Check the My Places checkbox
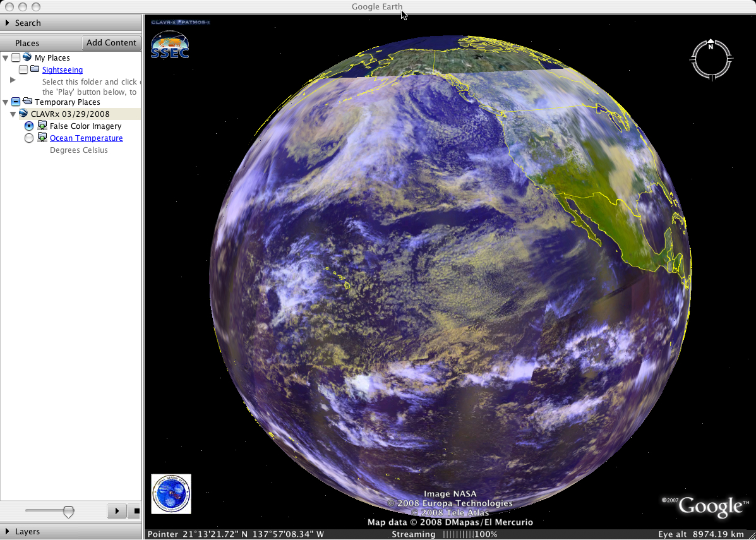 16,58
